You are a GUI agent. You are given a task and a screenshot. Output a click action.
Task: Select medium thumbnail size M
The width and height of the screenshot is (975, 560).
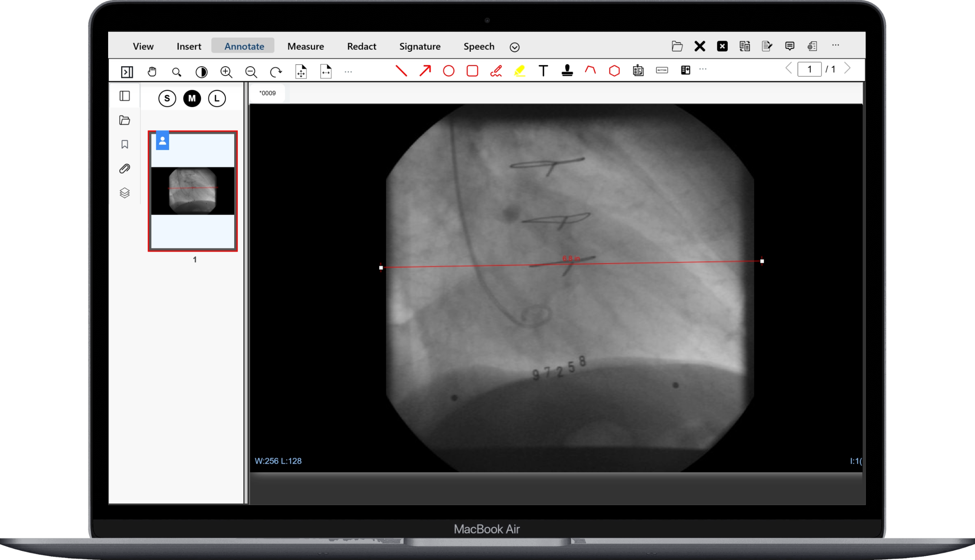[192, 99]
